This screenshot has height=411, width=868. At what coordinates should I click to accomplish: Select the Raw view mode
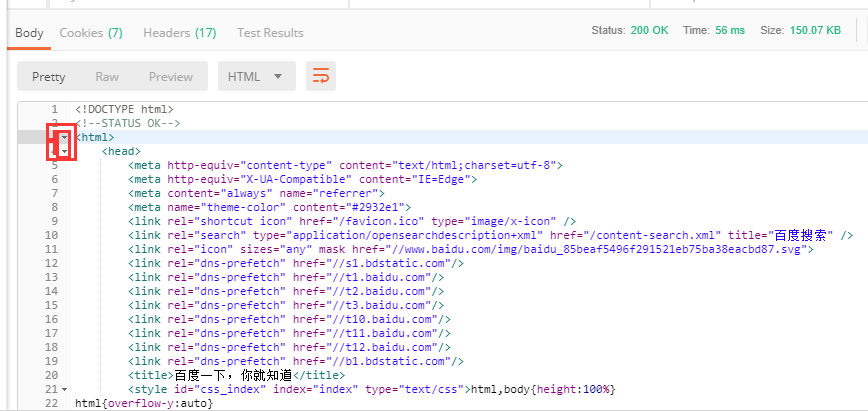[107, 76]
